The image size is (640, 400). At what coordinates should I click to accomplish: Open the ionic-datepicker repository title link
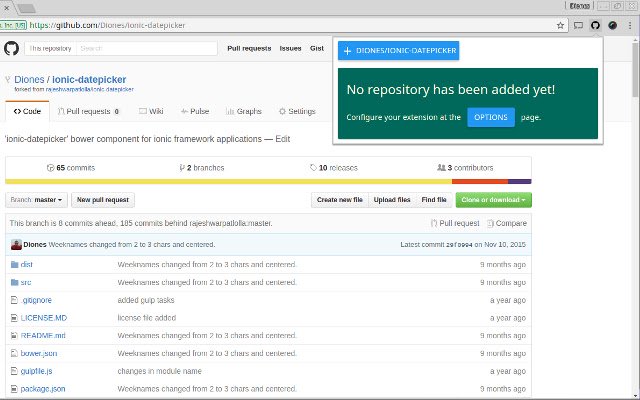(89, 80)
